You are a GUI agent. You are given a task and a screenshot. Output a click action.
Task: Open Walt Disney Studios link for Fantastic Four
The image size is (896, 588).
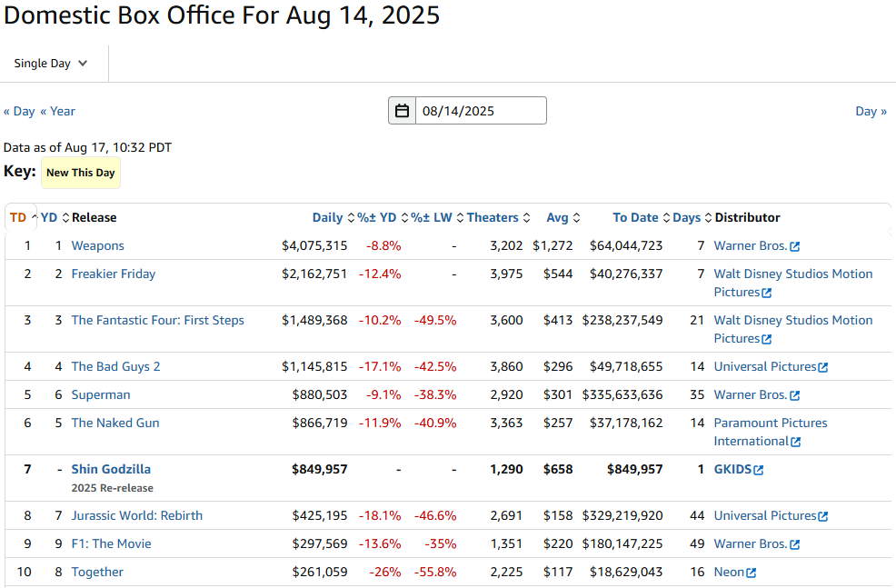coord(793,329)
